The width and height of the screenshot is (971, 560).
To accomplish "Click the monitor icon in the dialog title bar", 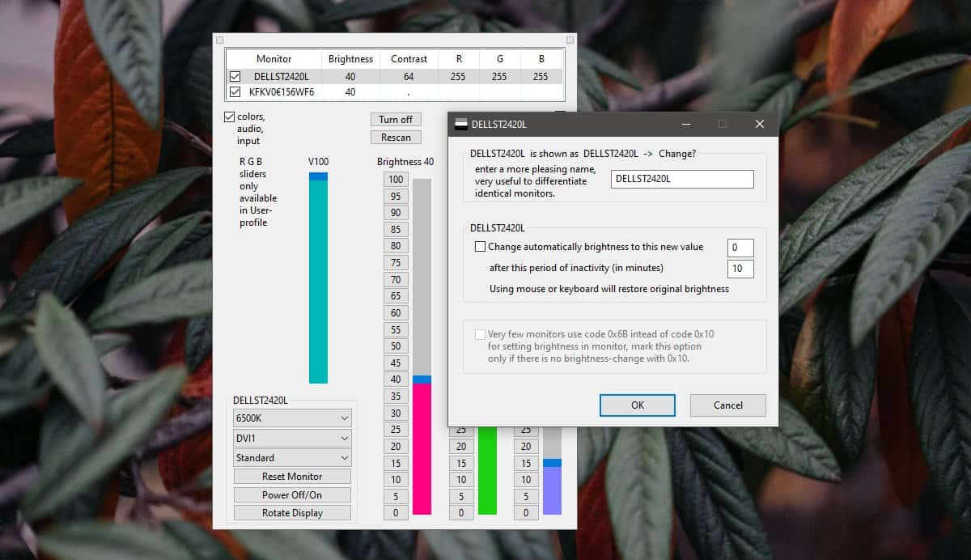I will tap(460, 124).
